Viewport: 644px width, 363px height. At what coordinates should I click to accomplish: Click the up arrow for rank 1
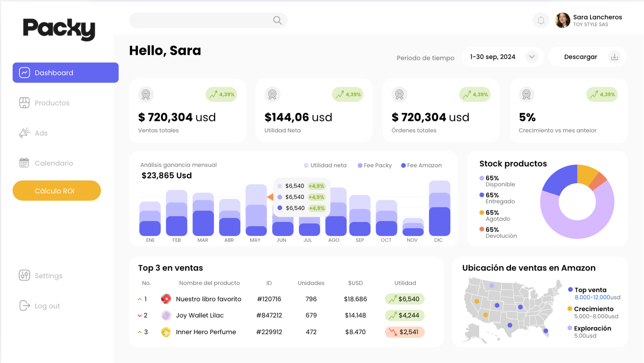click(x=140, y=299)
